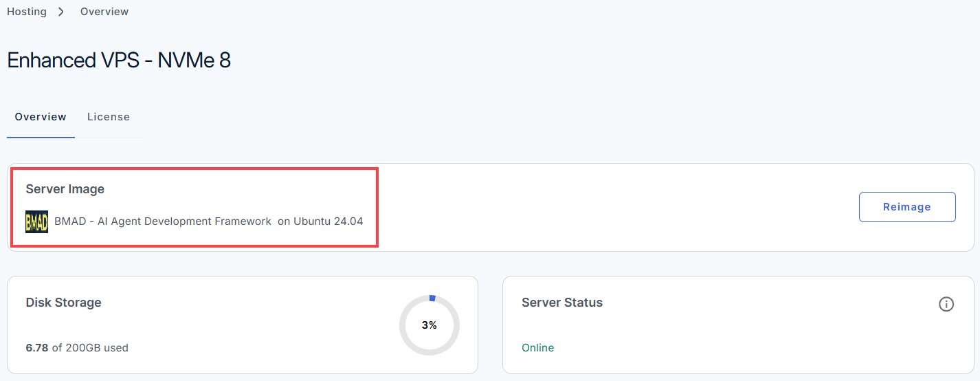
Task: Select the Overview tab
Action: pos(41,117)
